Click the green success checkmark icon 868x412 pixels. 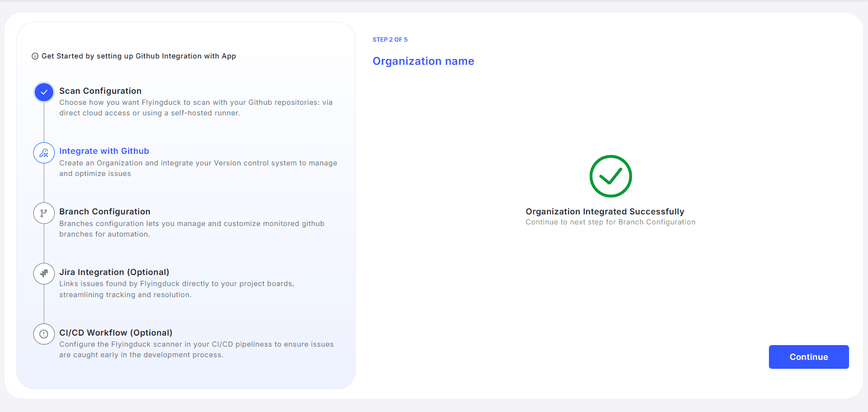(610, 176)
